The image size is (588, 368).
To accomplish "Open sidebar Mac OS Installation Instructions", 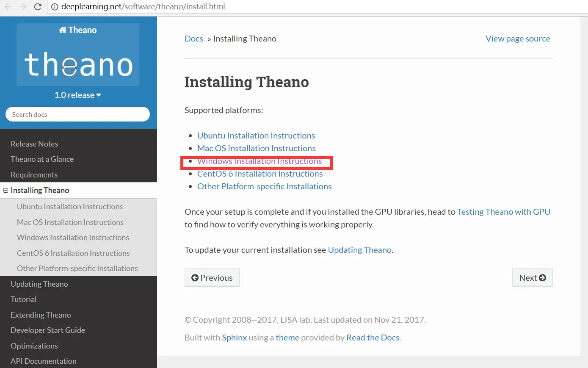I will 70,222.
